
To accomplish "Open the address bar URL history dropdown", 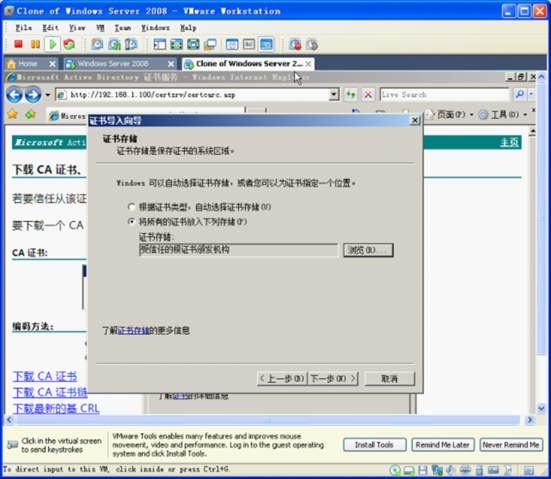I will click(334, 94).
